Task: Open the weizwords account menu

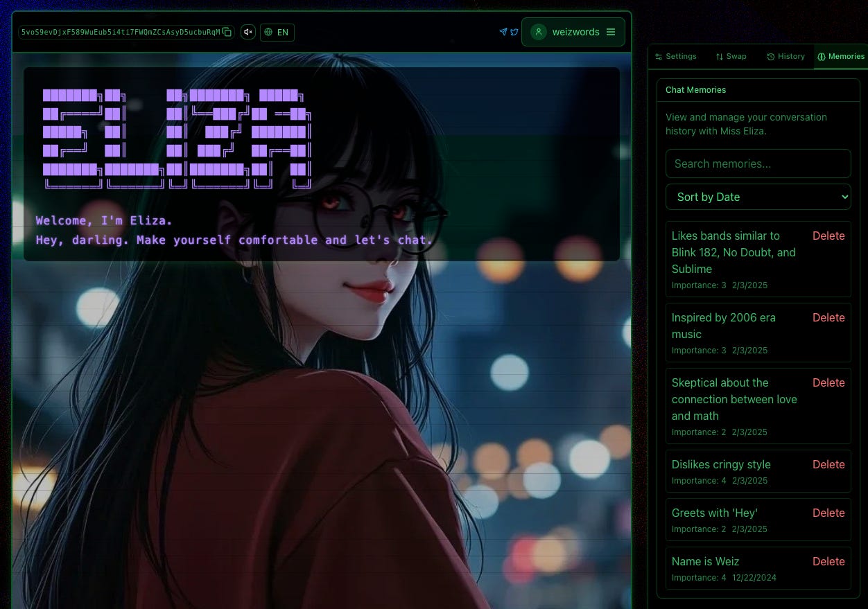Action: [573, 32]
